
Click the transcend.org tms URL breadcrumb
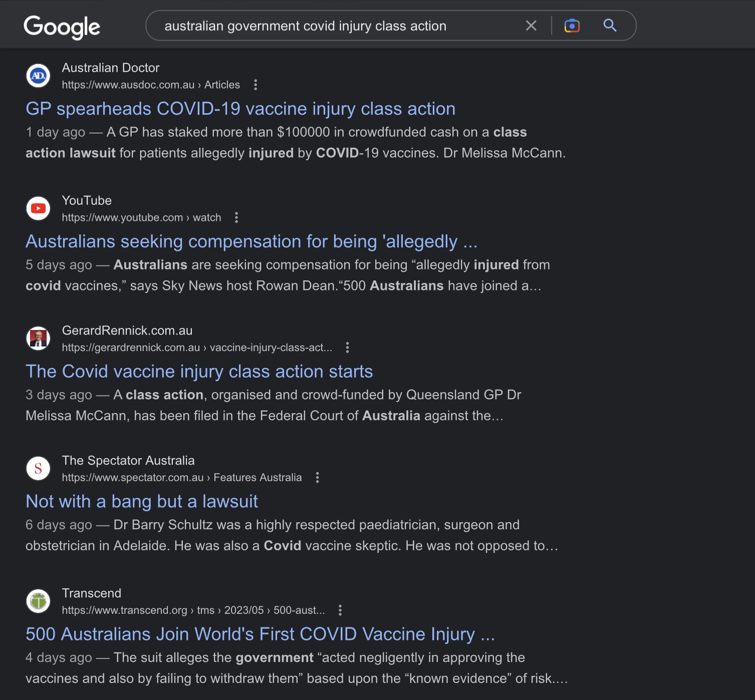click(x=193, y=610)
